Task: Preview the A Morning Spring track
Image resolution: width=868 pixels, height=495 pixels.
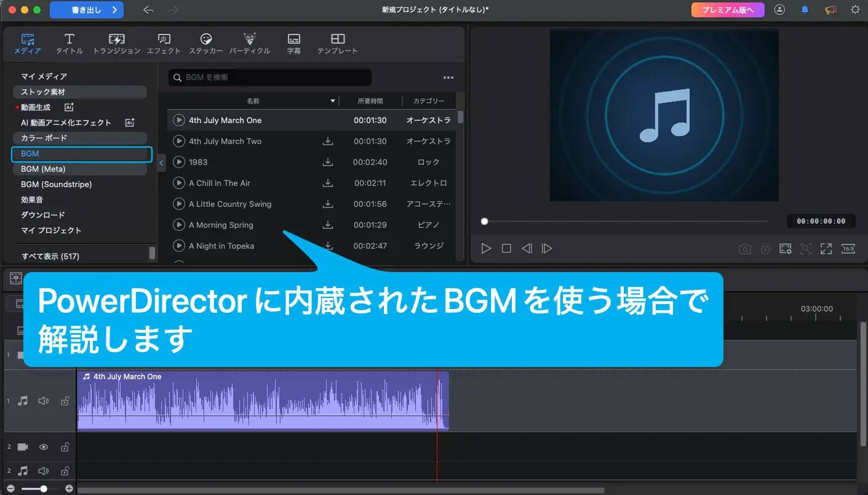Action: point(178,225)
